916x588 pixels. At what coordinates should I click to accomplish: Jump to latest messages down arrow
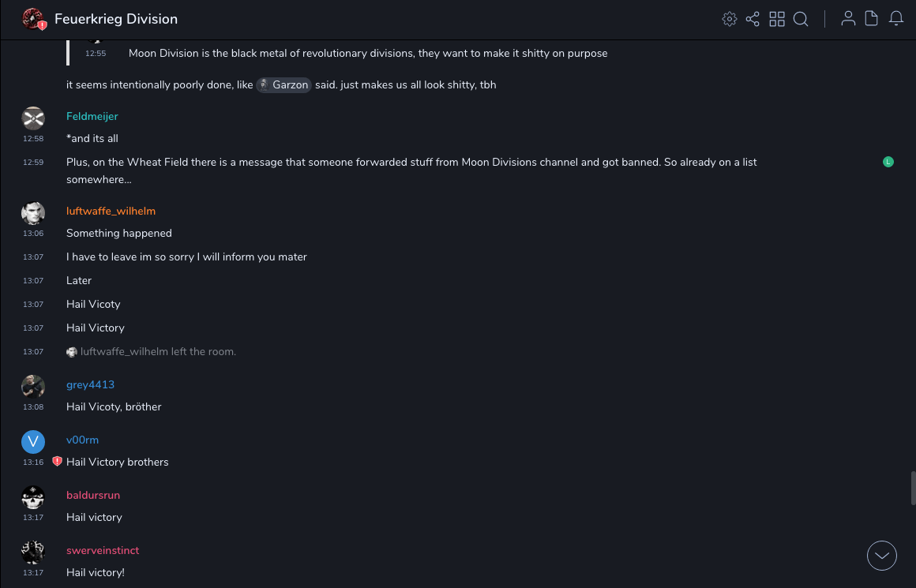coord(882,556)
